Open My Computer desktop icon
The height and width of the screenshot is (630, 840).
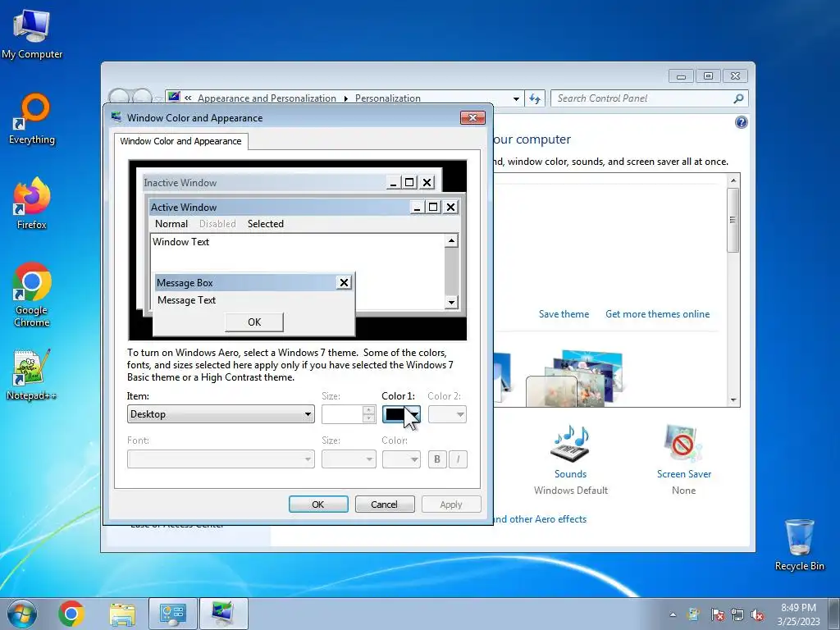[32, 34]
